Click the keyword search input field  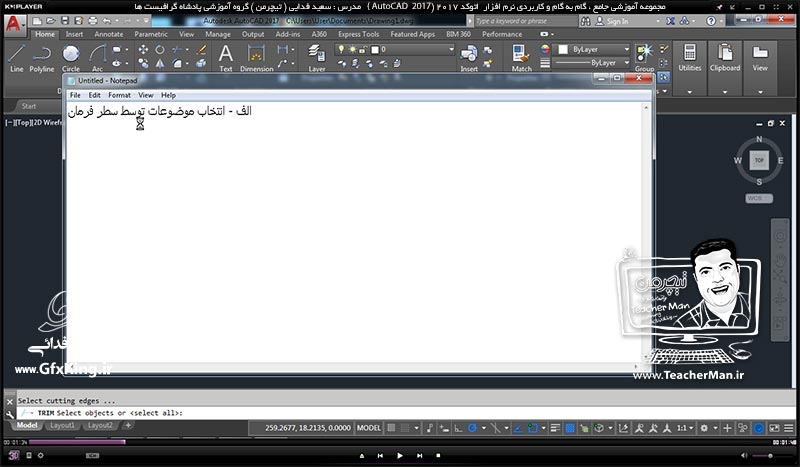coord(526,21)
